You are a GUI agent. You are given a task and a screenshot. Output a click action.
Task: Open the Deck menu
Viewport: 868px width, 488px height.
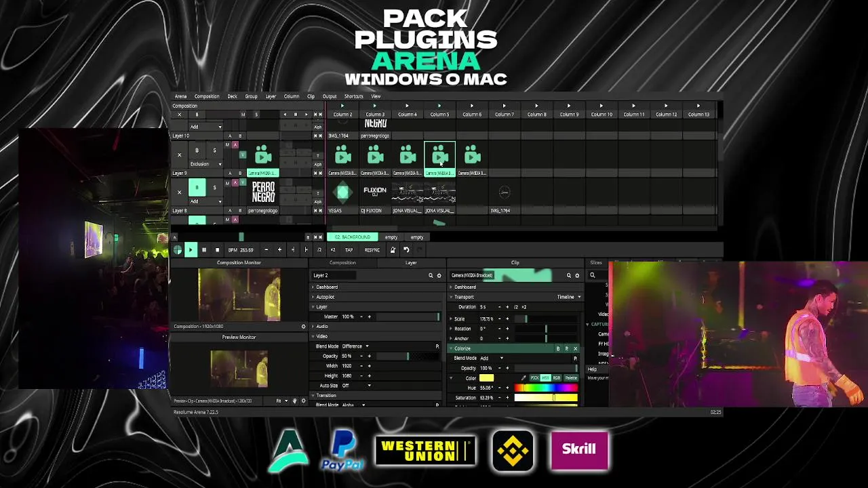click(x=232, y=96)
